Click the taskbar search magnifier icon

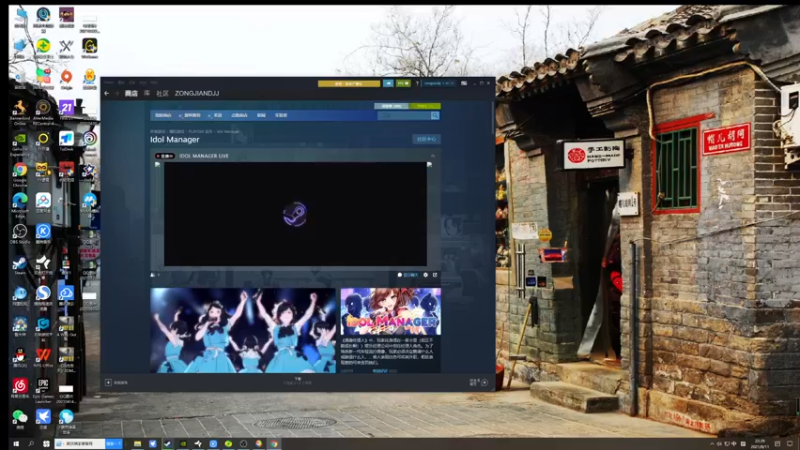(x=31, y=444)
